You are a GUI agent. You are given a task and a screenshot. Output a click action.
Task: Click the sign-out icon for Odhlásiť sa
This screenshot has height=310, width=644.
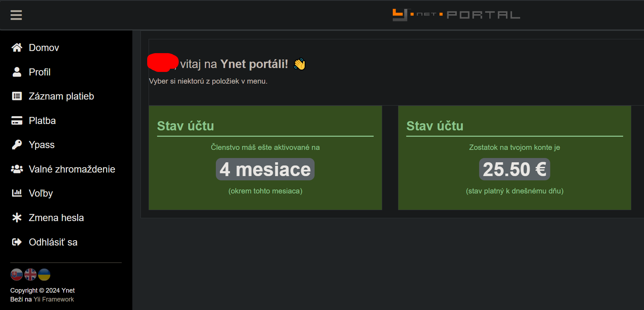click(x=17, y=242)
